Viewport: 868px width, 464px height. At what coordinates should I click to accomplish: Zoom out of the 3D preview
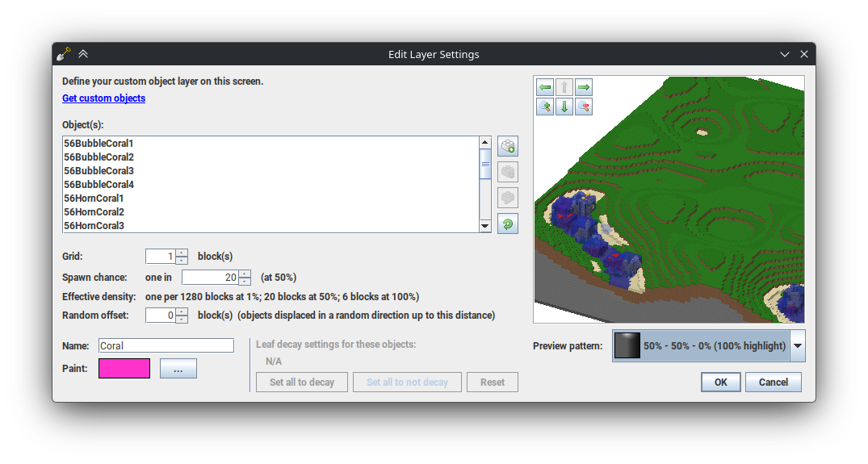[x=584, y=107]
